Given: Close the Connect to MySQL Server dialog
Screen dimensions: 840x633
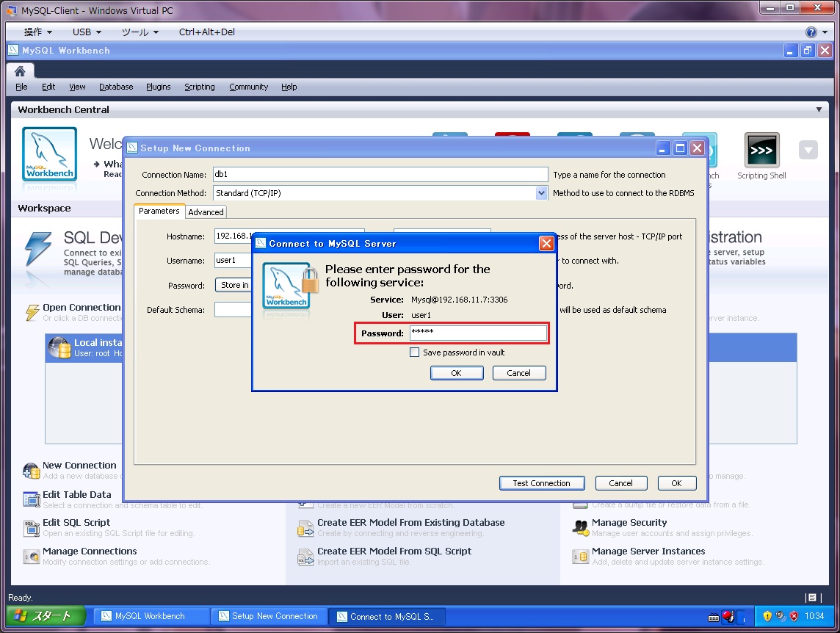Looking at the screenshot, I should (546, 244).
